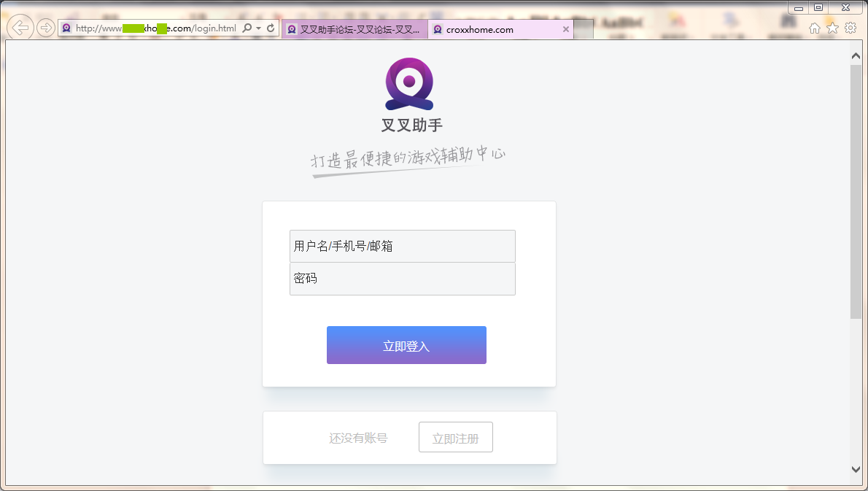Select the croxxhome.com tab
Screen dimensions: 868x491
[500, 29]
